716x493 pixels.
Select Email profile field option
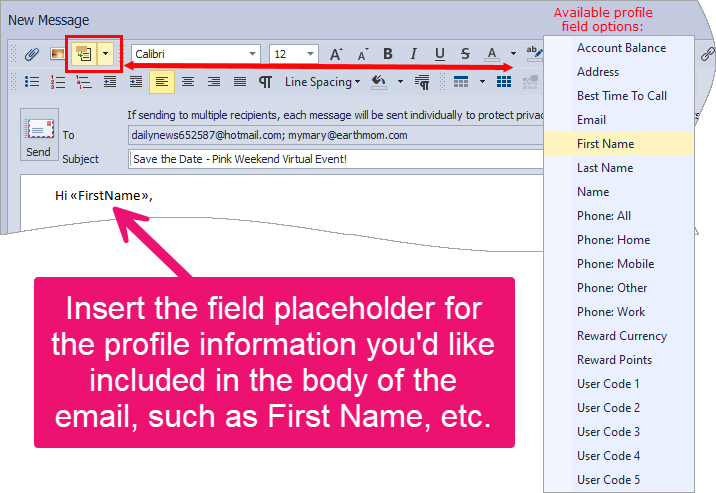619,120
